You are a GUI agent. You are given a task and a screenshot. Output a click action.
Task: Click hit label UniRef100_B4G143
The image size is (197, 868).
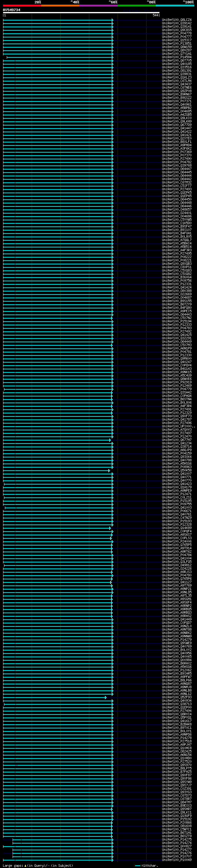pos(177,369)
